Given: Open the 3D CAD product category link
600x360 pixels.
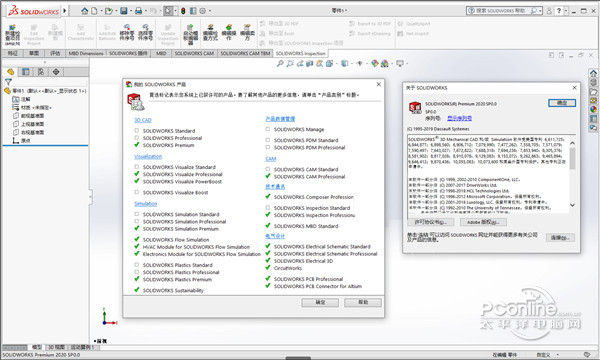Looking at the screenshot, I should [x=143, y=120].
